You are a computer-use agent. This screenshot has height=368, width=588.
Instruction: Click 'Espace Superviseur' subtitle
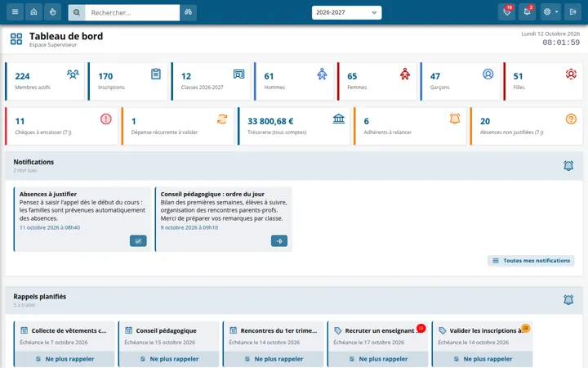(x=53, y=45)
